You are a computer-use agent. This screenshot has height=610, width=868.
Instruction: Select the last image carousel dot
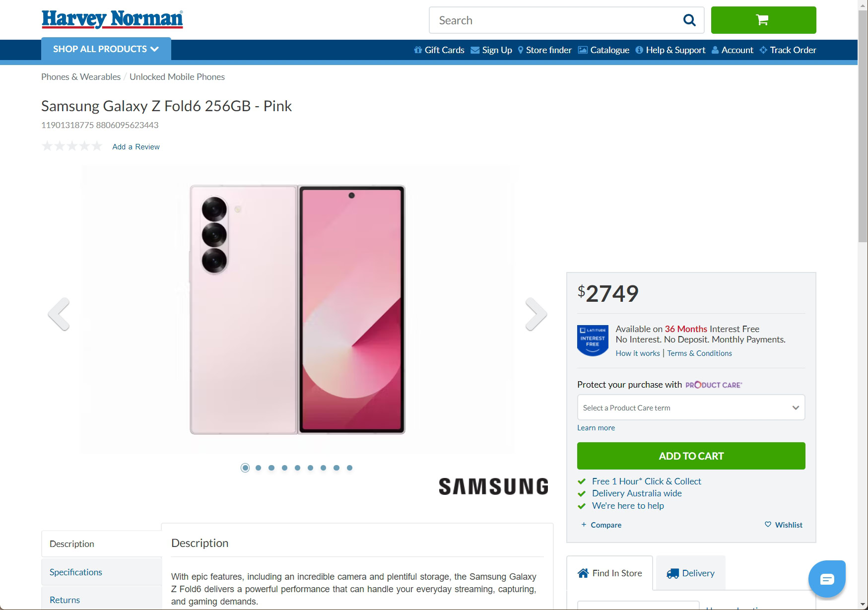[349, 468]
